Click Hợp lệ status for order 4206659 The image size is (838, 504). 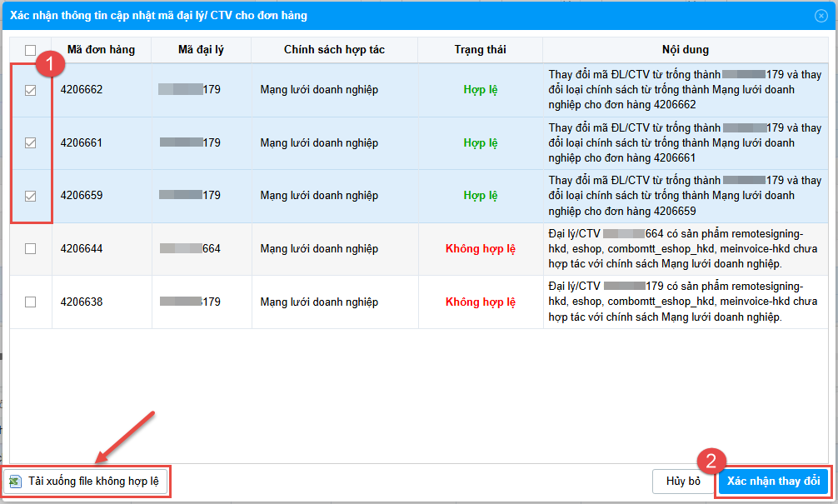click(x=481, y=195)
